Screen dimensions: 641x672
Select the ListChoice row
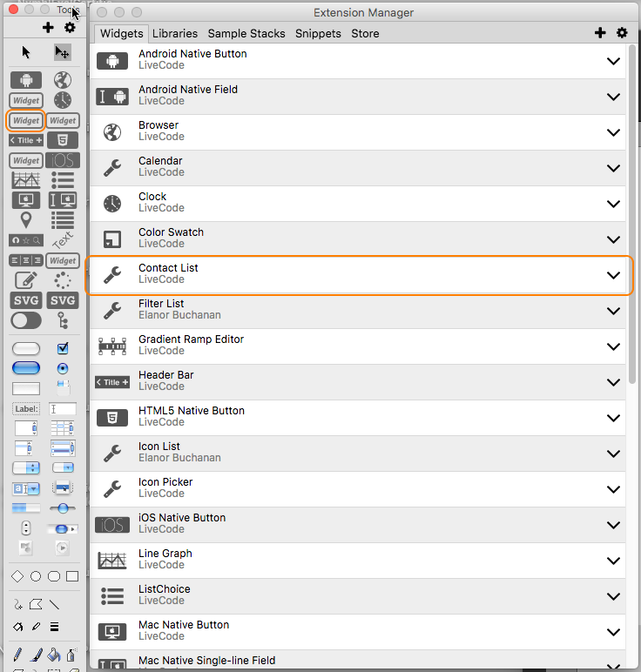358,596
